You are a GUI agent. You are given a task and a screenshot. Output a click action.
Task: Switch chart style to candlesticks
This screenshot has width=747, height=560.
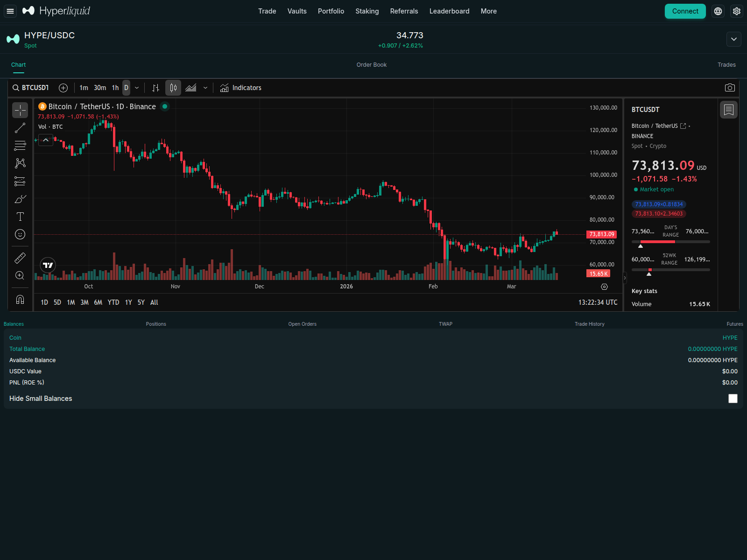173,87
